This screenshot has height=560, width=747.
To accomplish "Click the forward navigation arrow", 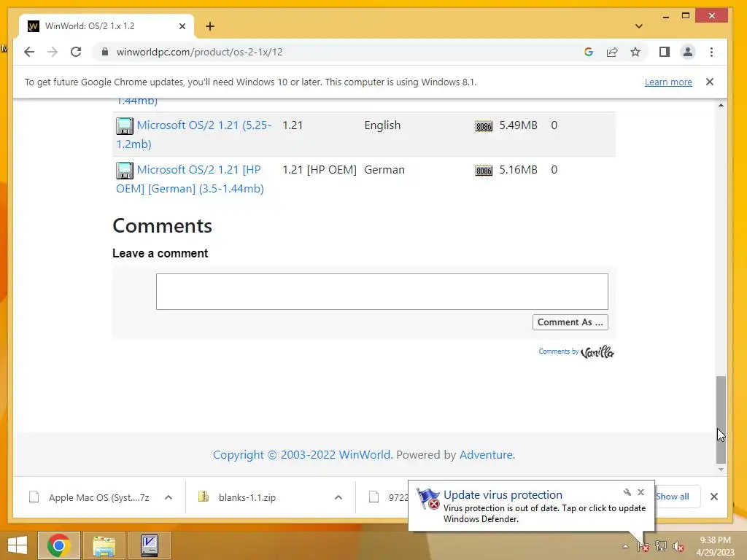I will (x=53, y=52).
